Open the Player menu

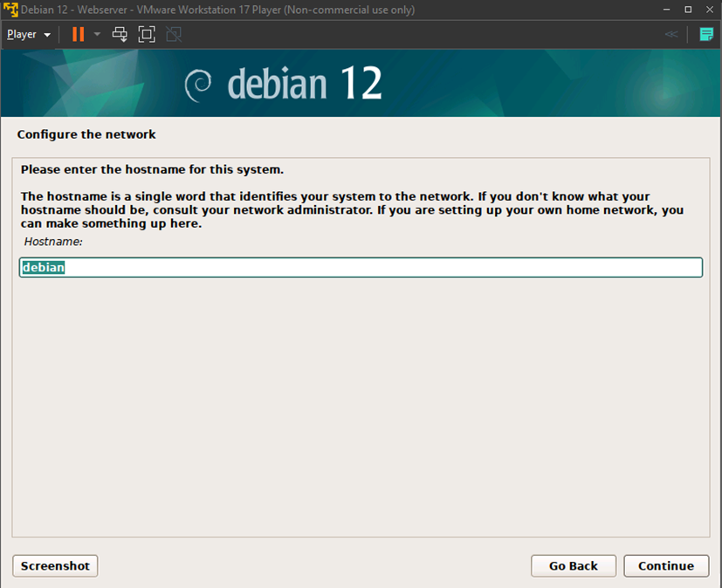(x=29, y=35)
